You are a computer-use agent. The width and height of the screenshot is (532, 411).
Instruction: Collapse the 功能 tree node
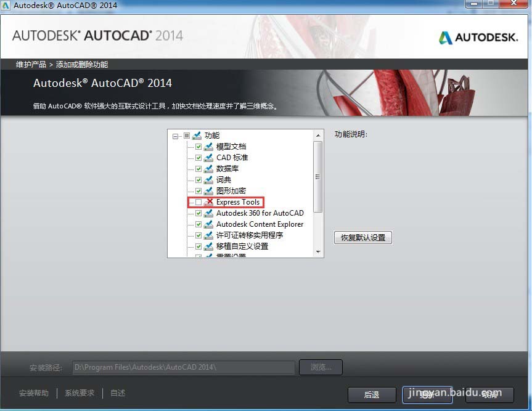pos(175,136)
